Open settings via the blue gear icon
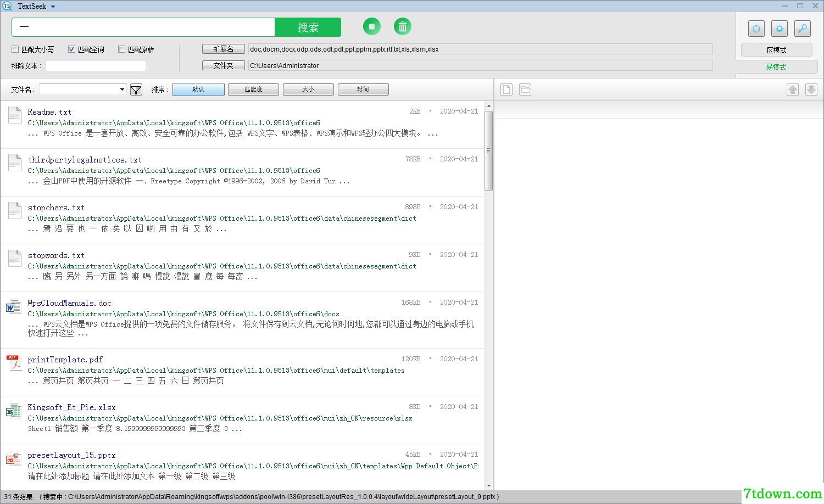The height and width of the screenshot is (504, 824). [x=780, y=29]
